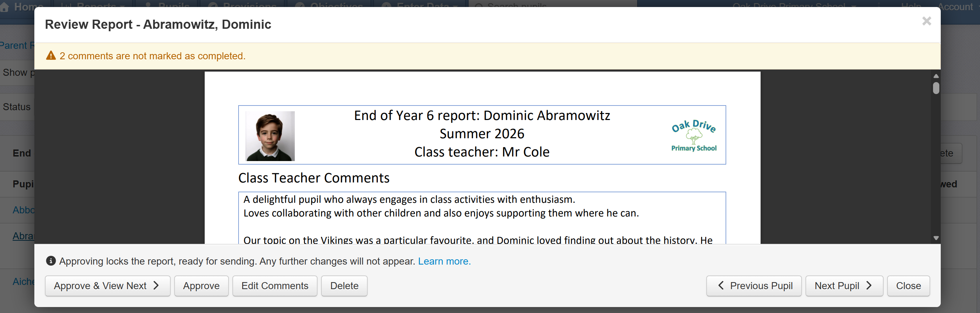Image resolution: width=980 pixels, height=313 pixels.
Task: Click the warning triangle icon
Action: 51,56
